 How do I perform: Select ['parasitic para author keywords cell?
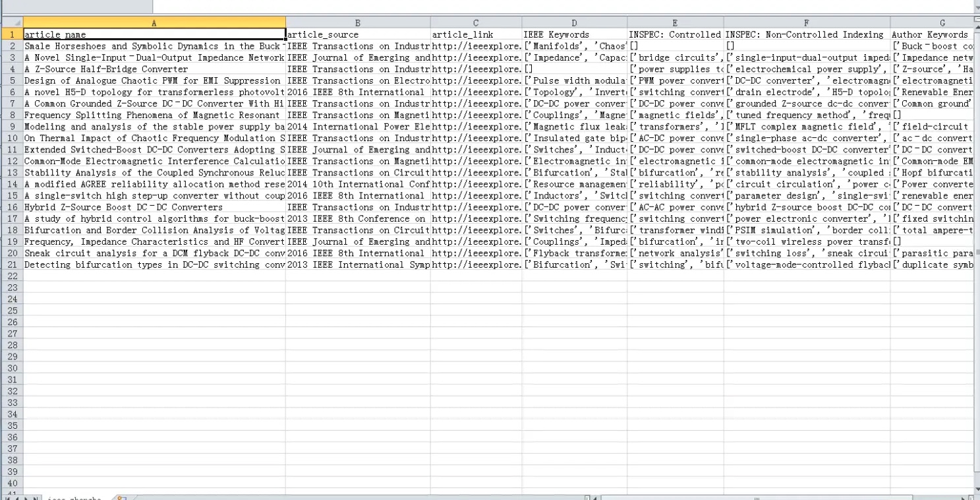tap(933, 253)
